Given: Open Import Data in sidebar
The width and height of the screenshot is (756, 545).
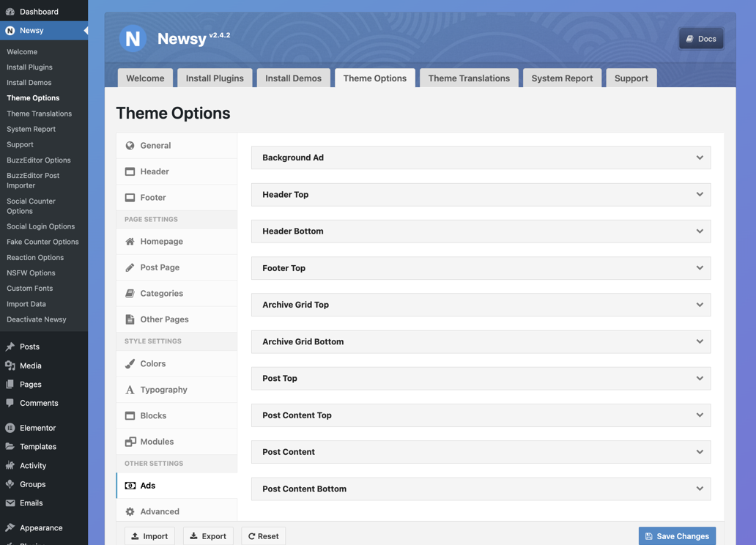Looking at the screenshot, I should point(26,304).
